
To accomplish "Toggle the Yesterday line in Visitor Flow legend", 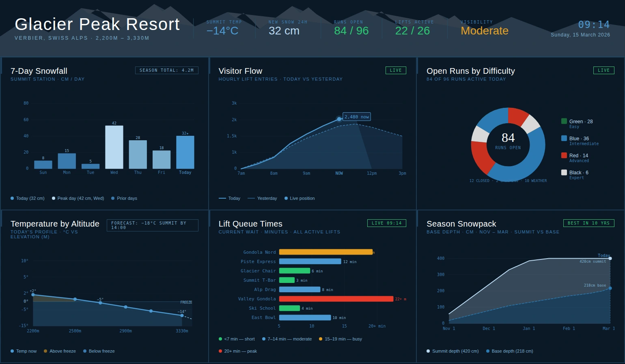I will (x=262, y=198).
